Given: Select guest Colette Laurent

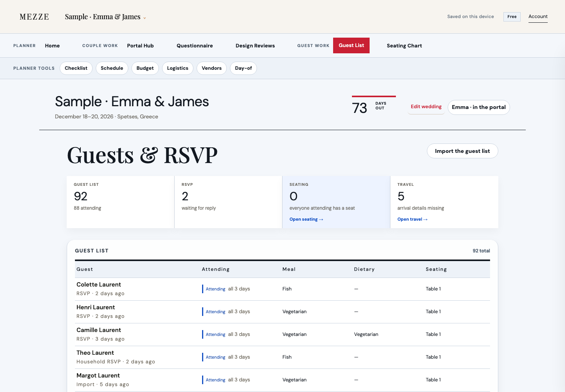Looking at the screenshot, I should click(x=98, y=285).
